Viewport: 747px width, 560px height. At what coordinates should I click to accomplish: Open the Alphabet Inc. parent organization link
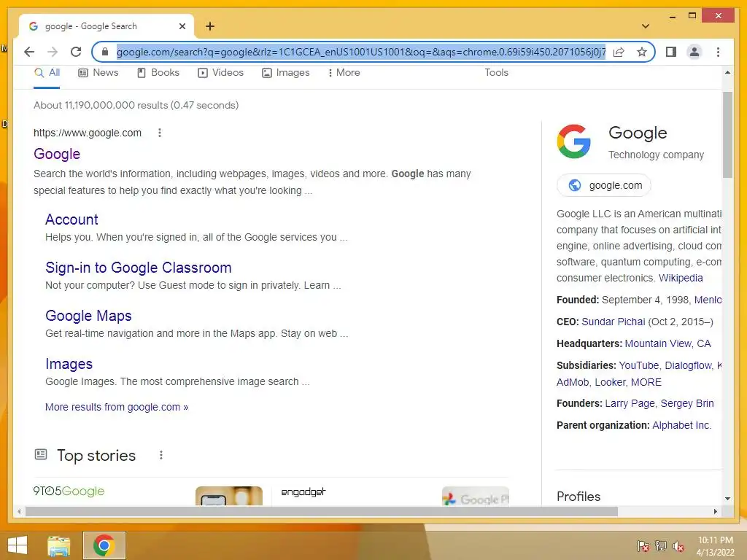pos(681,426)
